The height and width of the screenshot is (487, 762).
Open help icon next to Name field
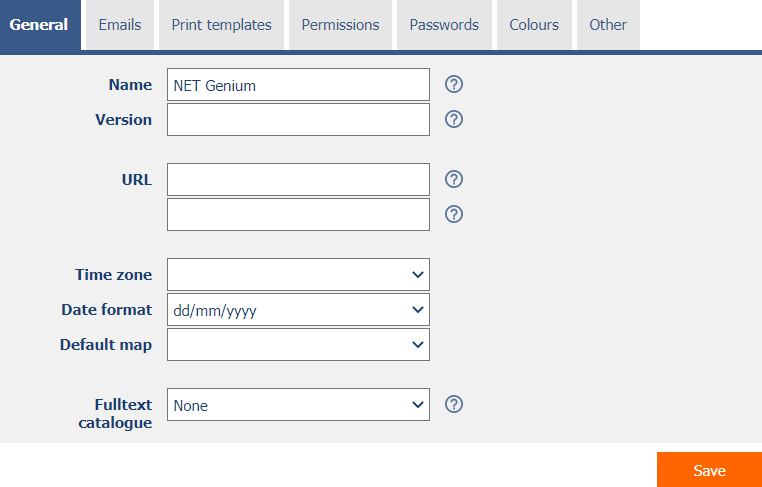pyautogui.click(x=453, y=85)
